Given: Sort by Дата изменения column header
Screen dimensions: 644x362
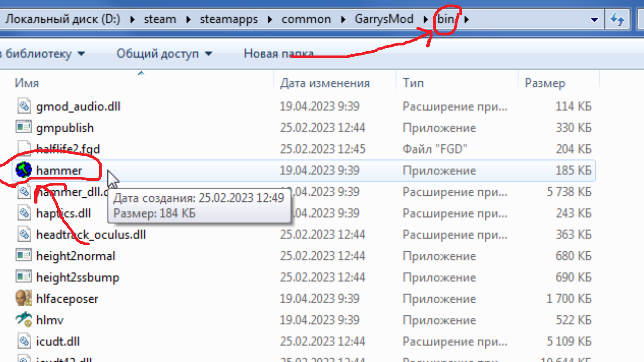Looking at the screenshot, I should 325,83.
